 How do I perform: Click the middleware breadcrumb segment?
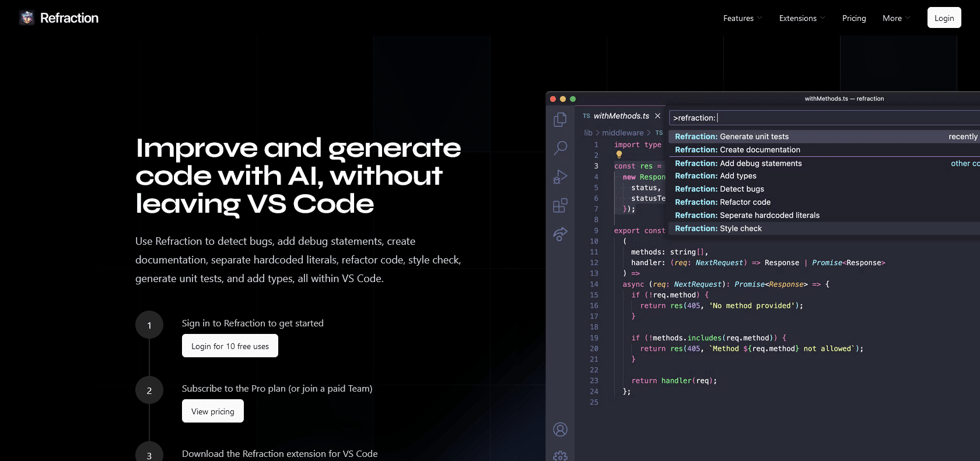pos(623,133)
